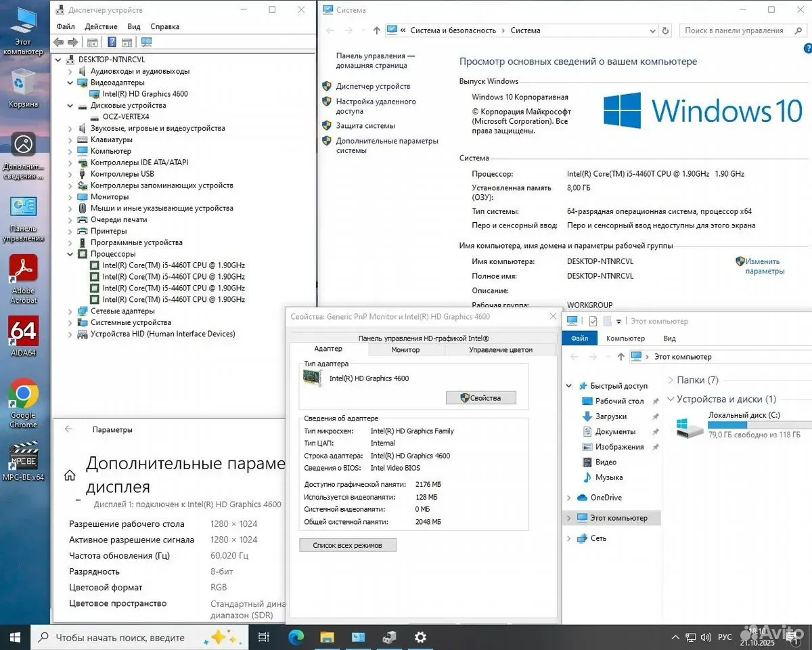Click the home icon in Параметры window
Viewport: 812px width, 650px height.
(x=70, y=475)
